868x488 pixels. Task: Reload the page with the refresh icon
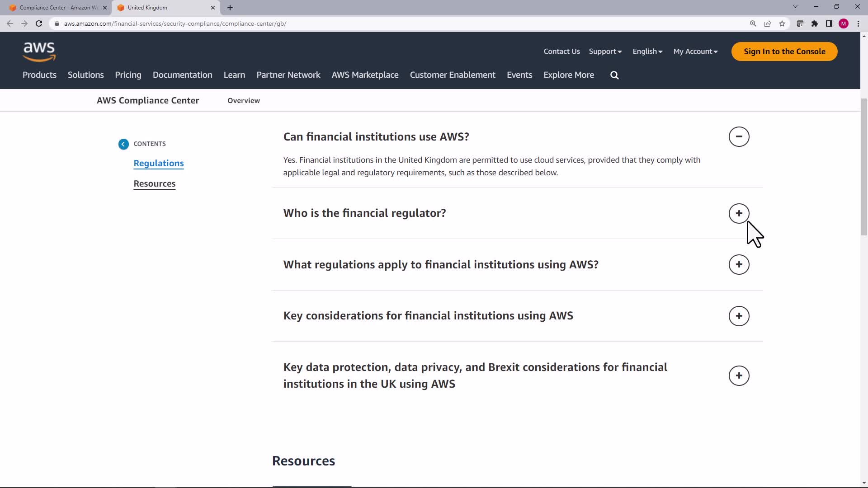pos(39,23)
